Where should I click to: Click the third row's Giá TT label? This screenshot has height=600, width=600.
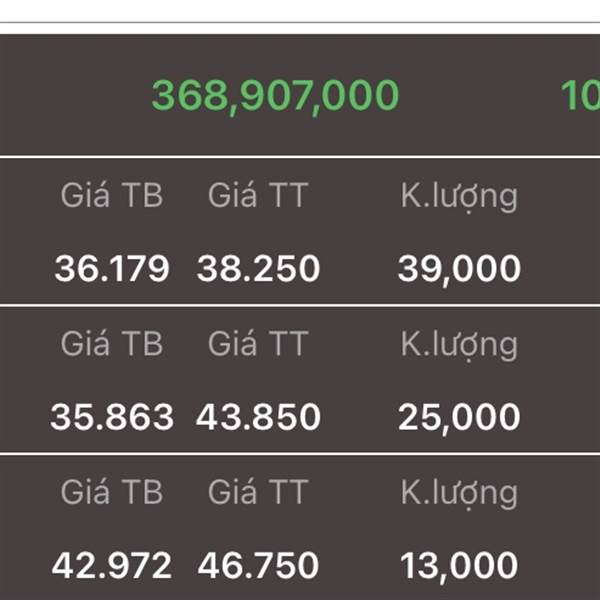[x=258, y=492]
